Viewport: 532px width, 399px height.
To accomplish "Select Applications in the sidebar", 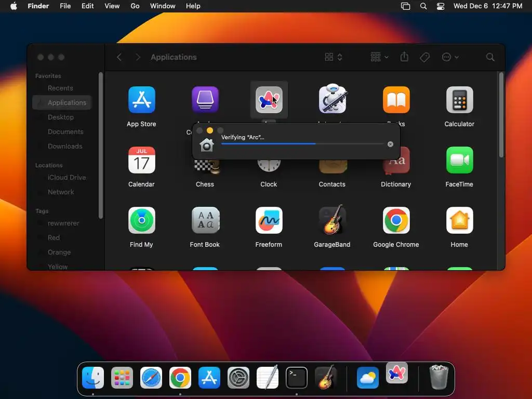I will pyautogui.click(x=62, y=102).
